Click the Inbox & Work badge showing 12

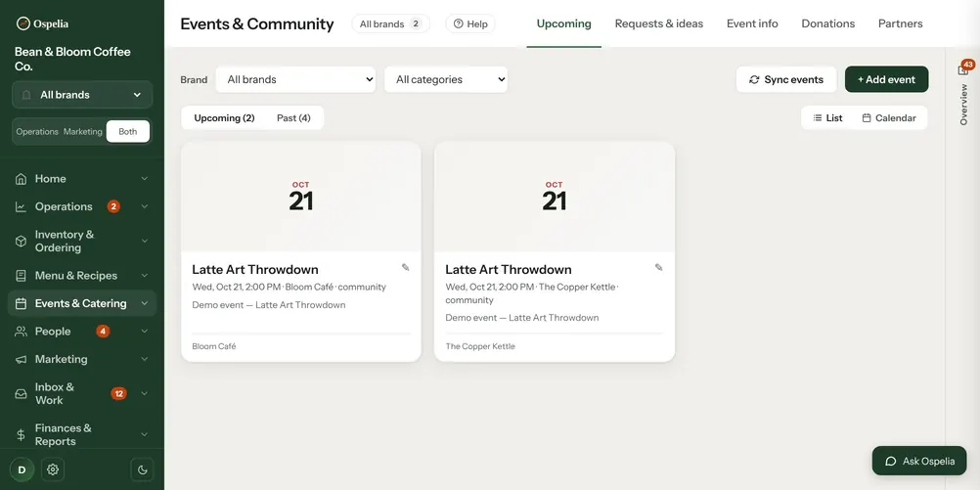118,394
